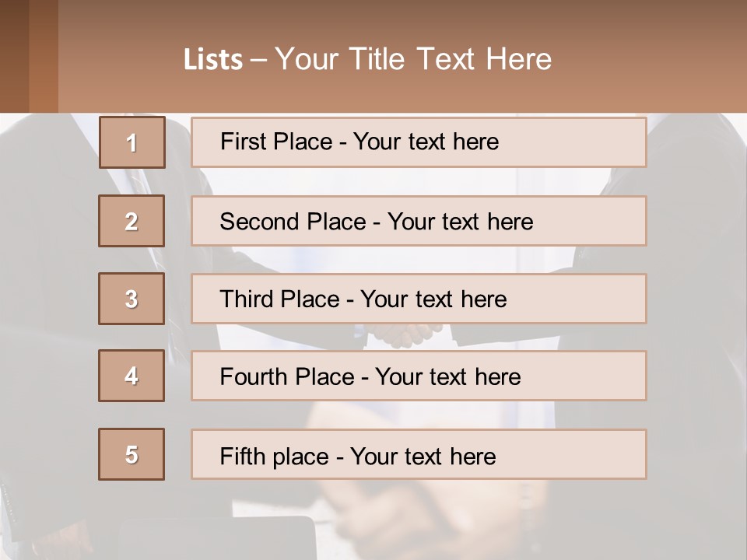Select the Second Place text box
Viewport: 747px width, 560px height.
tap(419, 221)
